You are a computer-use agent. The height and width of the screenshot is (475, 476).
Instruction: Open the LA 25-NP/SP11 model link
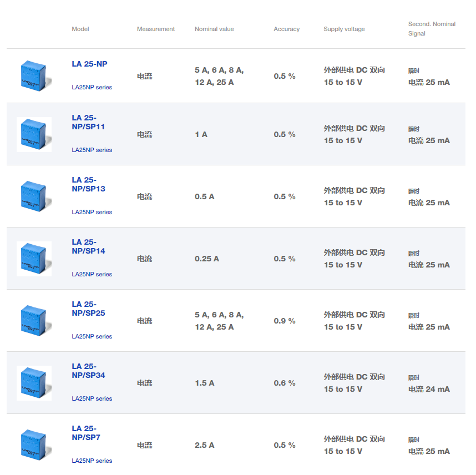pyautogui.click(x=88, y=122)
